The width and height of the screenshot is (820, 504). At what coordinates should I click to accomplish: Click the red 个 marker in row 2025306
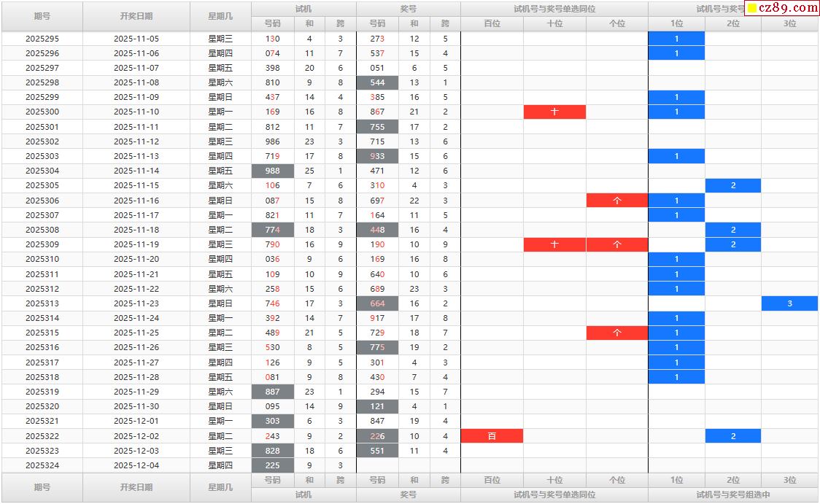click(x=617, y=201)
